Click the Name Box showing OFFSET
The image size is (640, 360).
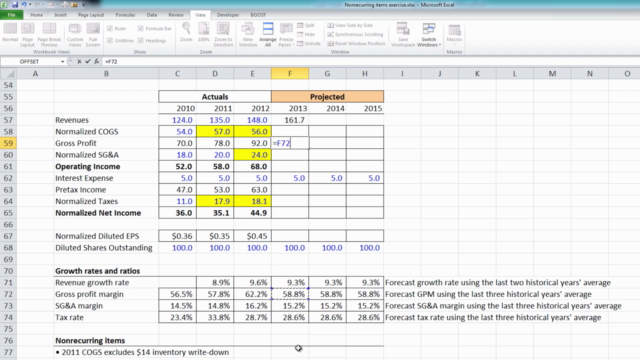[29, 62]
